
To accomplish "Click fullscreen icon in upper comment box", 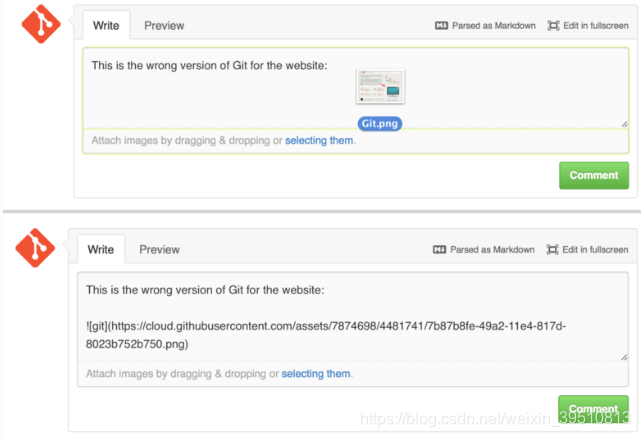I will (x=553, y=26).
